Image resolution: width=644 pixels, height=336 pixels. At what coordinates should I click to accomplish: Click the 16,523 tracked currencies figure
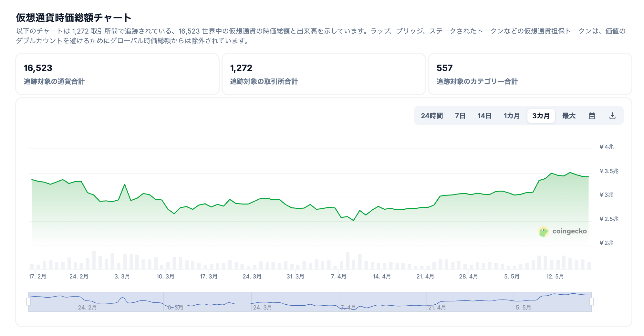(38, 68)
